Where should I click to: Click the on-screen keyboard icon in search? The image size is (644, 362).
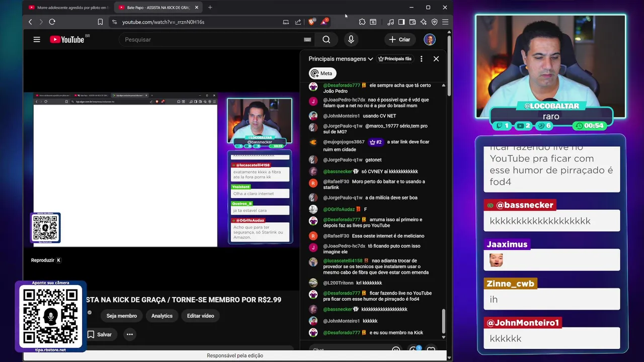(x=307, y=40)
